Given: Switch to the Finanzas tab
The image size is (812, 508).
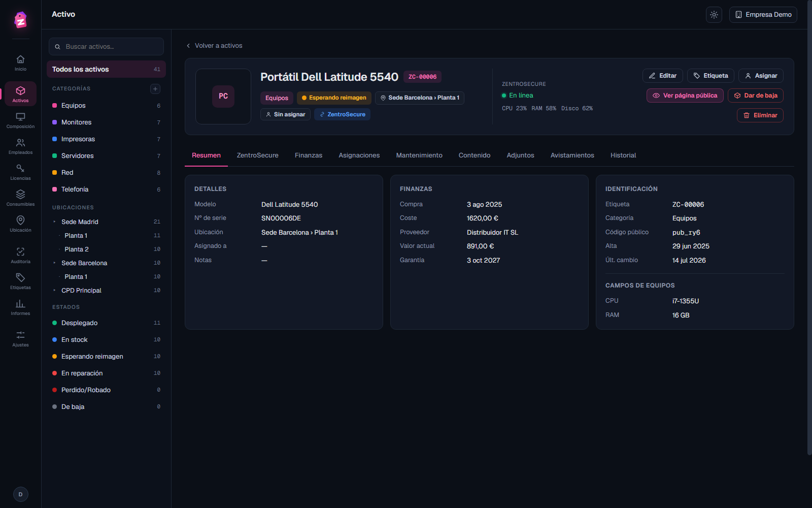Looking at the screenshot, I should click(x=309, y=155).
